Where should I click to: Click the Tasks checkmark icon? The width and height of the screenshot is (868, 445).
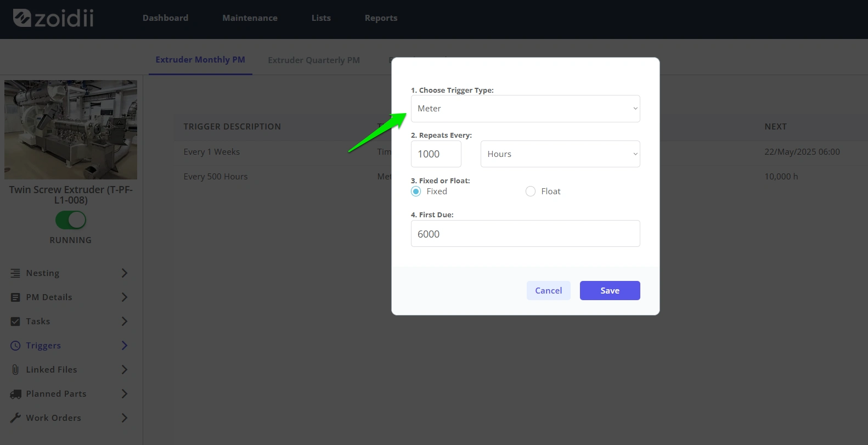pos(15,322)
